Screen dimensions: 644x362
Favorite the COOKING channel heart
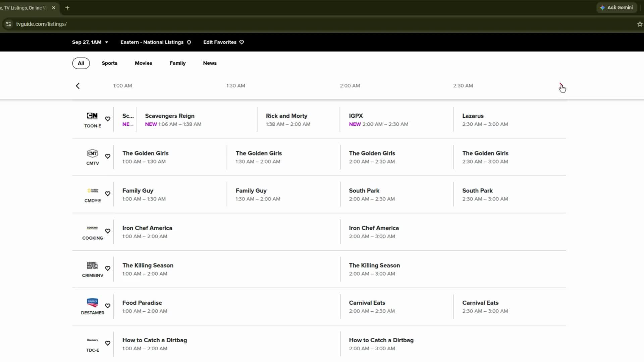[108, 231]
